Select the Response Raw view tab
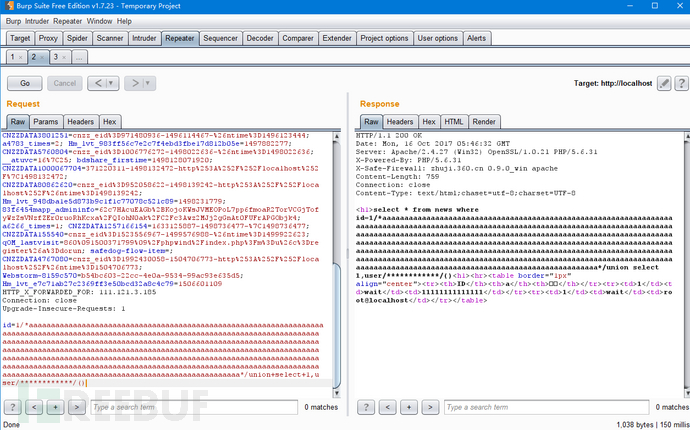Screen dimensions: 690x430 [x=371, y=122]
